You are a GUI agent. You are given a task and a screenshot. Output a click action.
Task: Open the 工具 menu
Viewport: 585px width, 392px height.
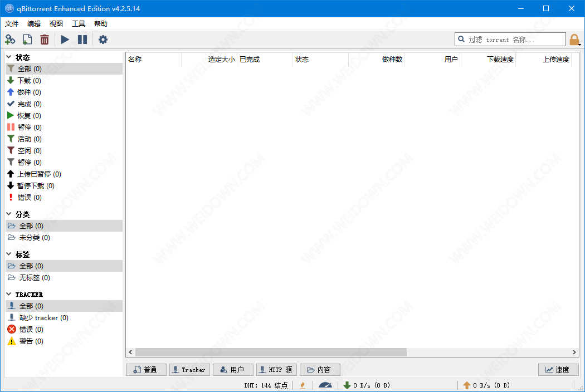point(79,24)
